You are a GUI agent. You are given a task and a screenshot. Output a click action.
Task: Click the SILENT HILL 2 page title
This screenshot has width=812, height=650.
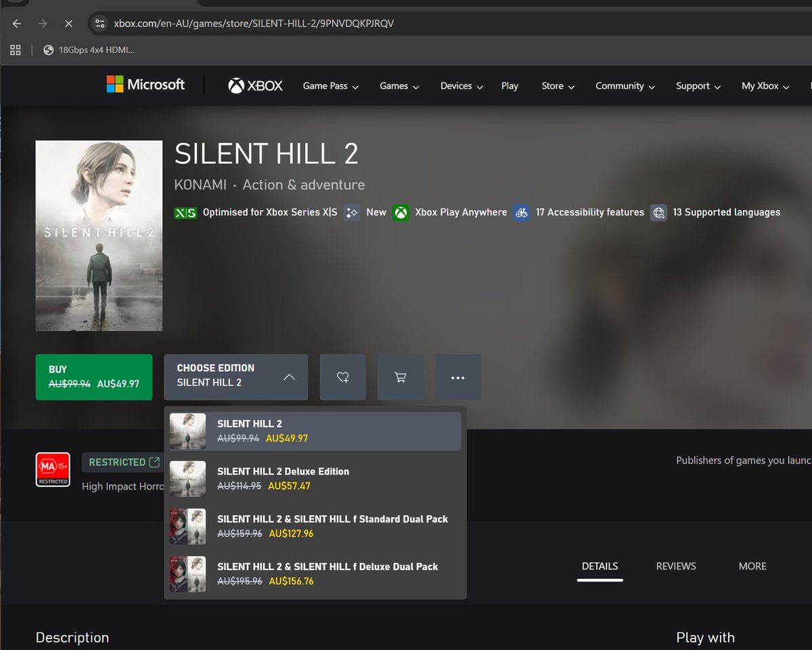[267, 154]
